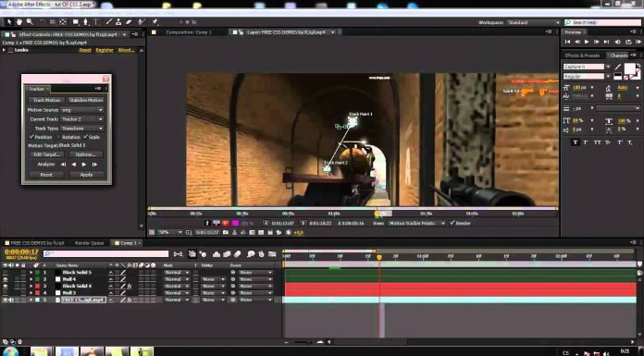Click the Auto-keyframe stopwatch icon in timeline
Image resolution: width=644 pixels, height=356 pixels.
pyautogui.click(x=261, y=254)
